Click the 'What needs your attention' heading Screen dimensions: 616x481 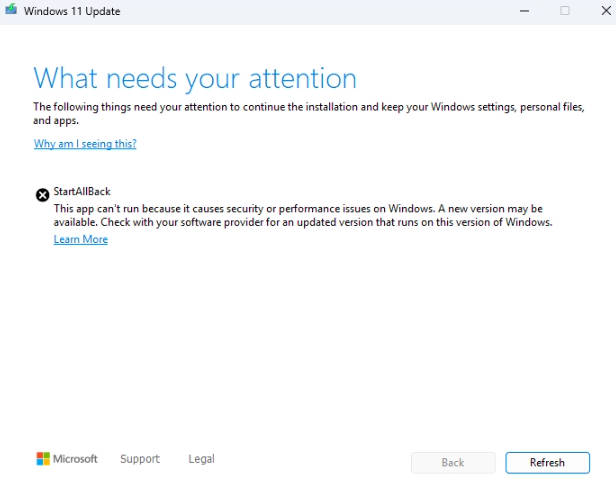coord(195,79)
